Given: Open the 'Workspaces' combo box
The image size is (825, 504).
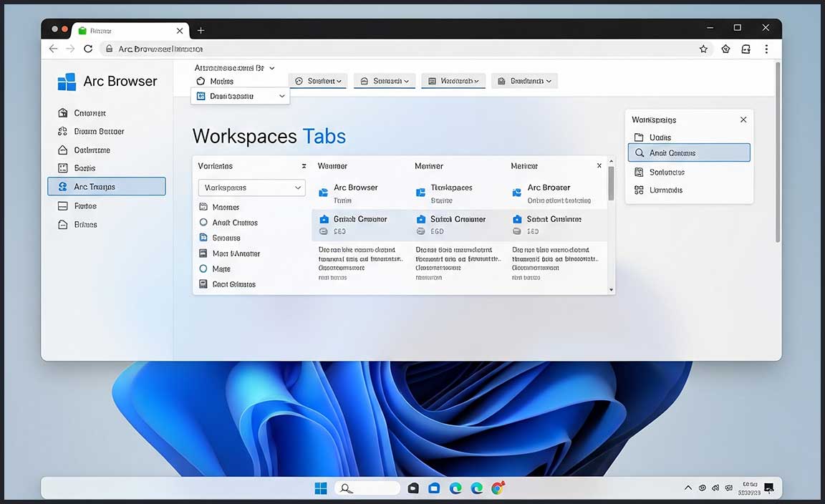Looking at the screenshot, I should pos(251,188).
